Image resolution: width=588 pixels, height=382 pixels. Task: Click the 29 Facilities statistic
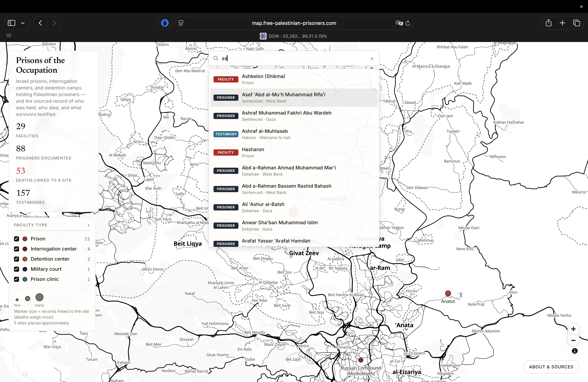[x=27, y=130]
